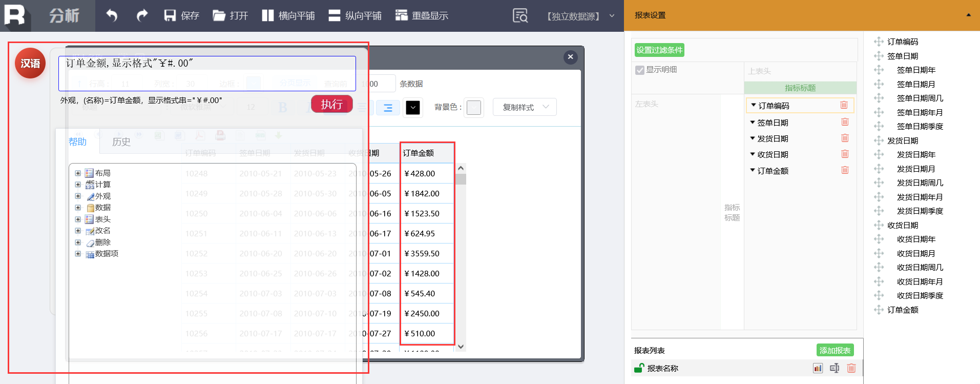Image resolution: width=980 pixels, height=384 pixels.
Task: Click the move handle beside 签单日期季度
Action: click(879, 126)
